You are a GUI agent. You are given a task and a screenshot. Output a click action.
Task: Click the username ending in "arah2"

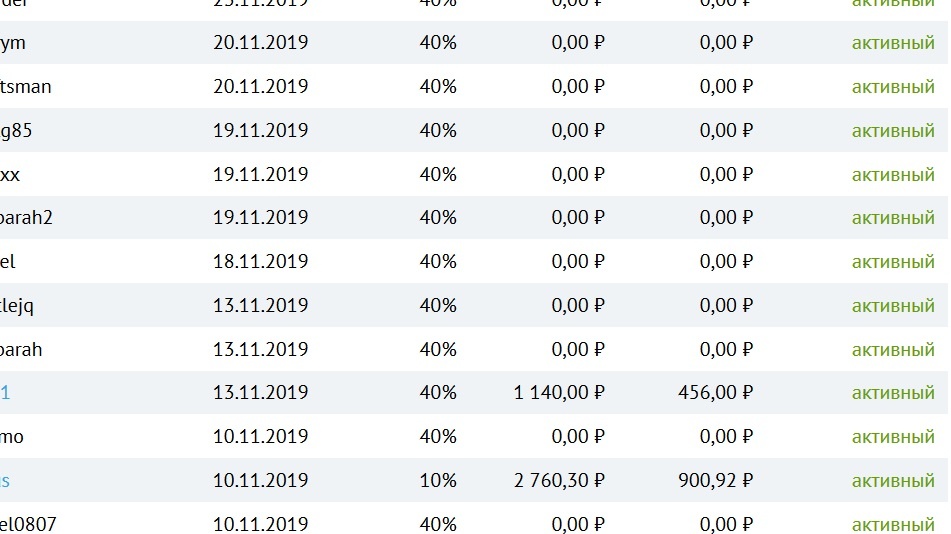coord(26,218)
